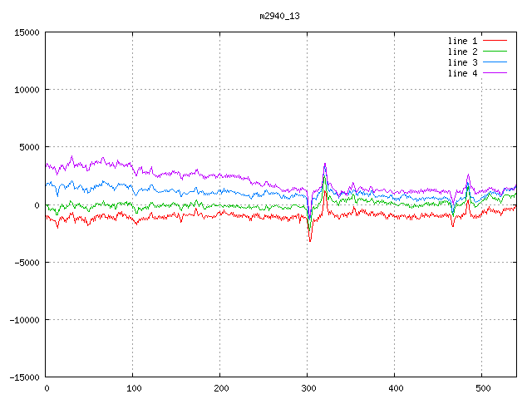Click the 10000 y-axis tick label
Image resolution: width=532 pixels, height=399 pixels.
(x=27, y=90)
